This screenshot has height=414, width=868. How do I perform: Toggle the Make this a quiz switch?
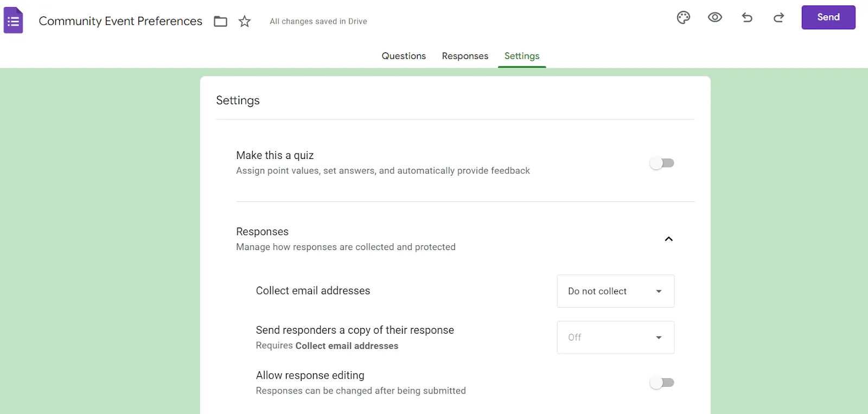[x=662, y=163]
